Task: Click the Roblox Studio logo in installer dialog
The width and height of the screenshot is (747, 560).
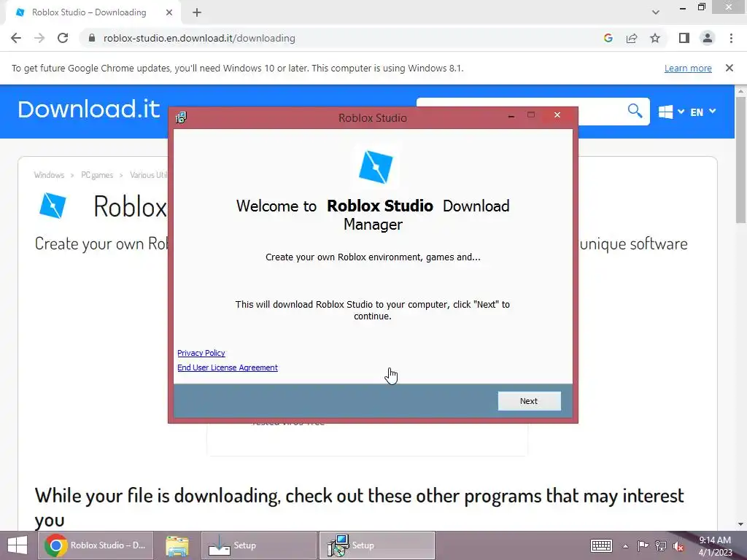Action: [x=376, y=167]
